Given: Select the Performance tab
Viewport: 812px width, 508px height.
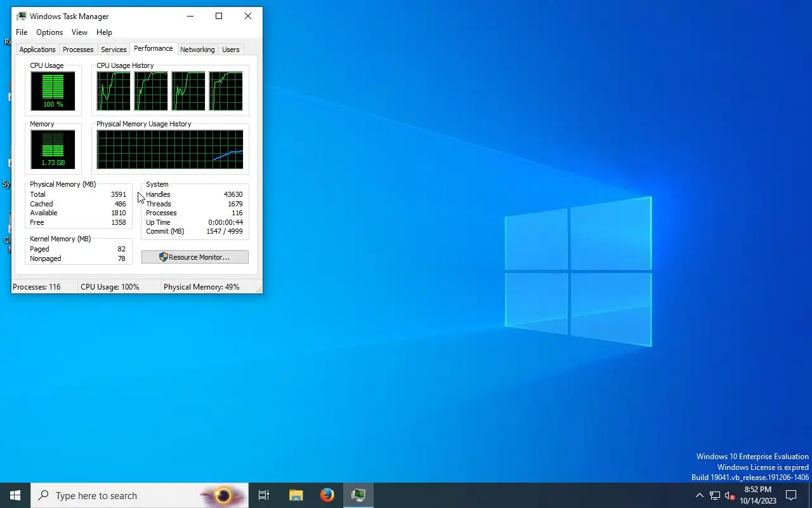Looking at the screenshot, I should pyautogui.click(x=153, y=48).
